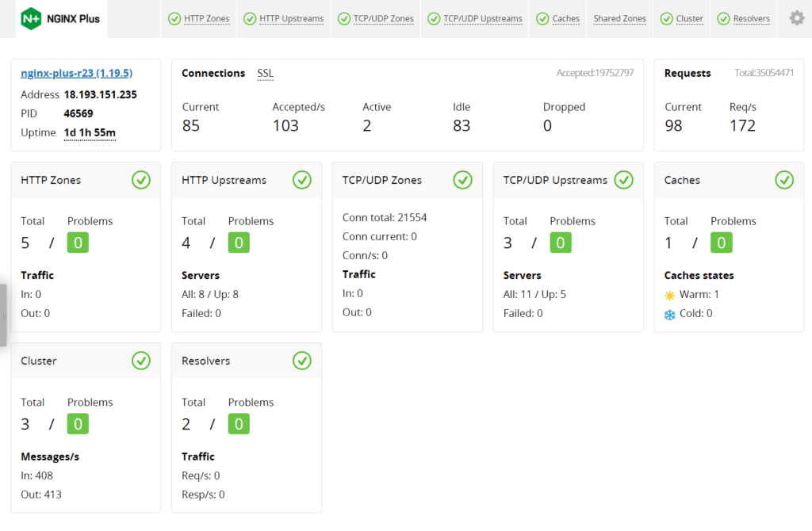812x531 pixels.
Task: Click the HTTP Zones card green checkmark
Action: click(141, 180)
